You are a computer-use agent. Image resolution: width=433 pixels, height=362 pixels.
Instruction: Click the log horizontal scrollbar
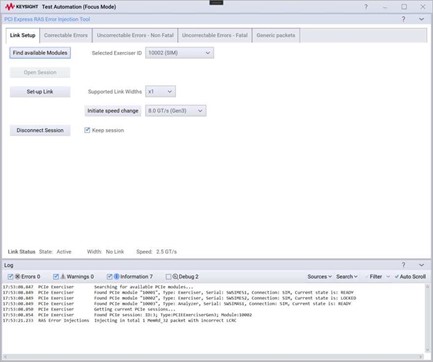tap(213, 356)
